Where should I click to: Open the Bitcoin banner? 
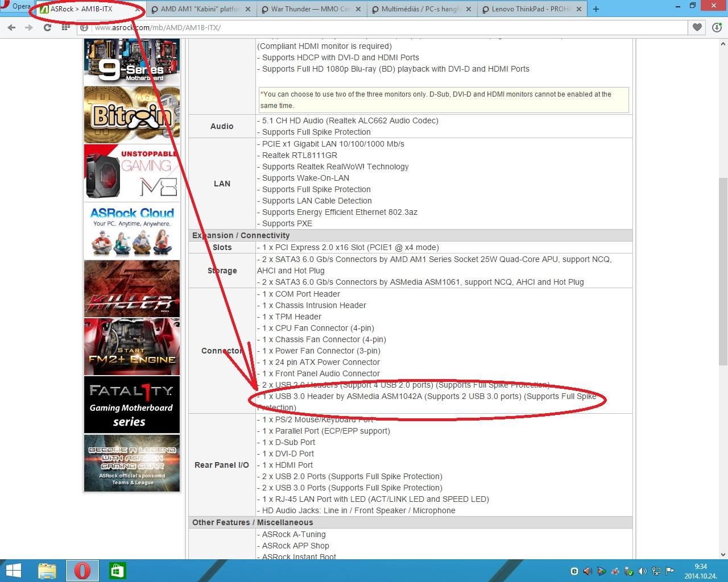[132, 115]
